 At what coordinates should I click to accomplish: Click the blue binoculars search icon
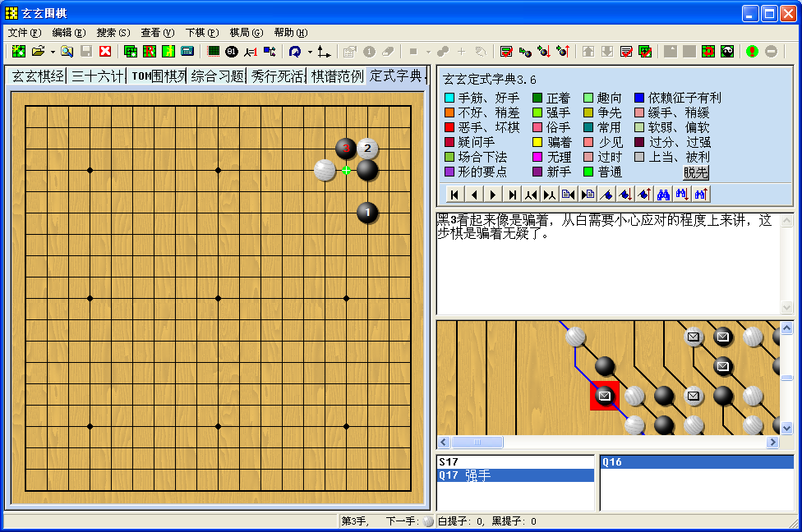coord(663,195)
